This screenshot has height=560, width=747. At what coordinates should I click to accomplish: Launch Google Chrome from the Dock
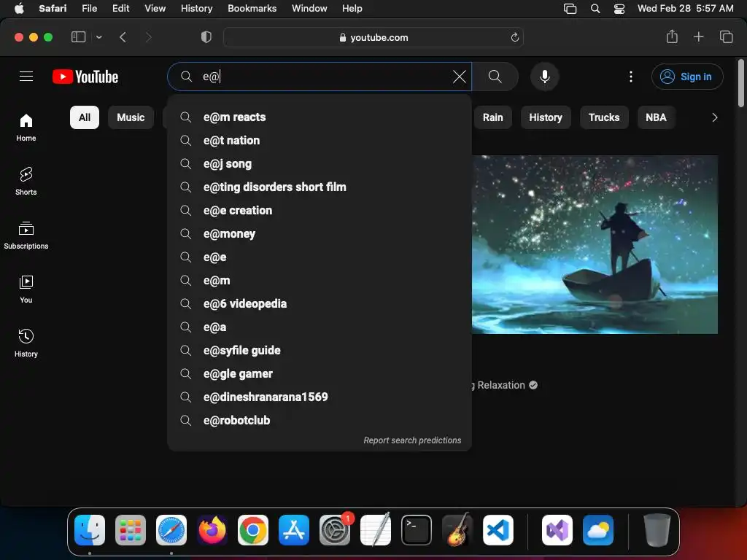253,530
